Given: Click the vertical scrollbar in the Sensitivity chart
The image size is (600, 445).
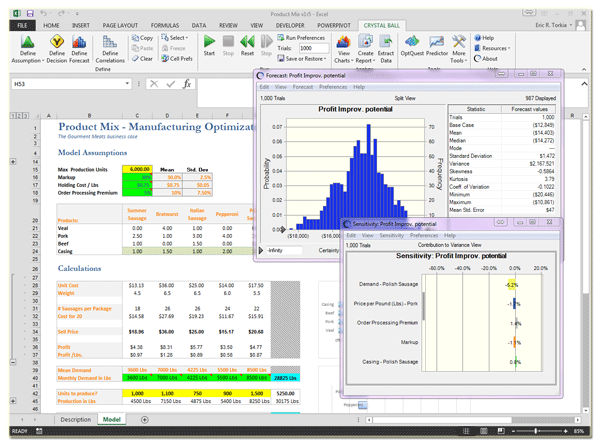Looking at the screenshot, I should pos(424,306).
